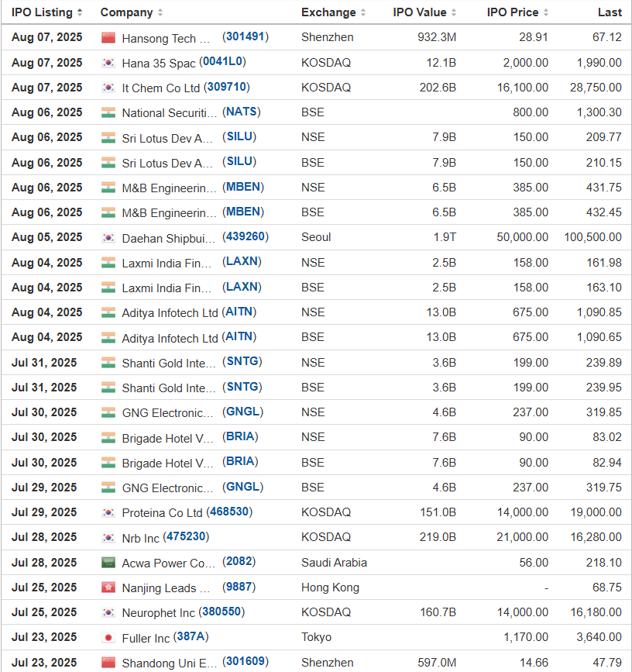This screenshot has height=672, width=632.
Task: Click the Korea flag beside Neurophet Inc
Action: tap(108, 612)
